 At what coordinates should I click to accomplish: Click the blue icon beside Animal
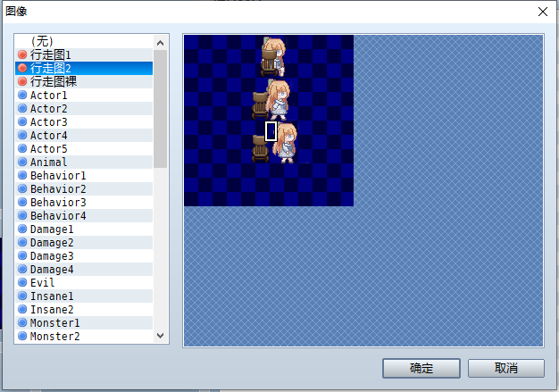tap(22, 162)
